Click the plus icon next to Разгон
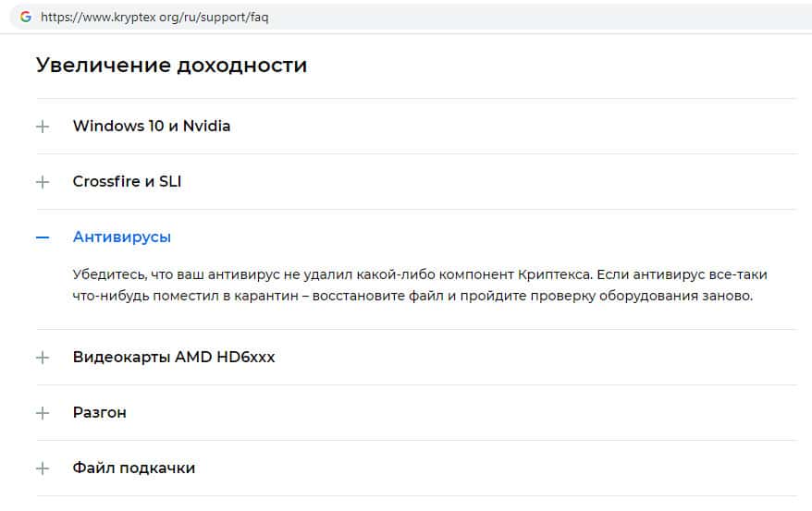Viewport: 812px width, 511px height. point(43,413)
